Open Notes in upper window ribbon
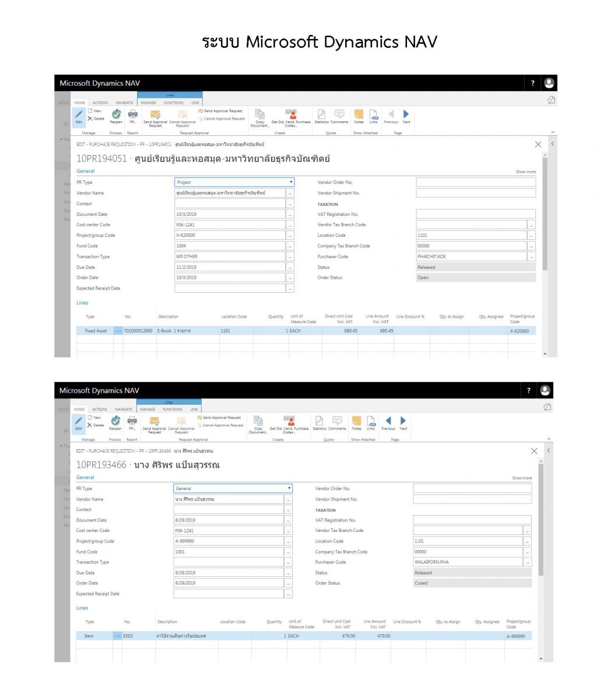Image resolution: width=600 pixels, height=700 pixels. point(359,116)
